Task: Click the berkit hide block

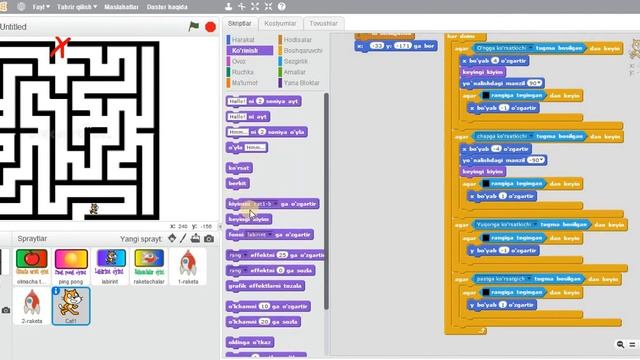Action: [238, 183]
